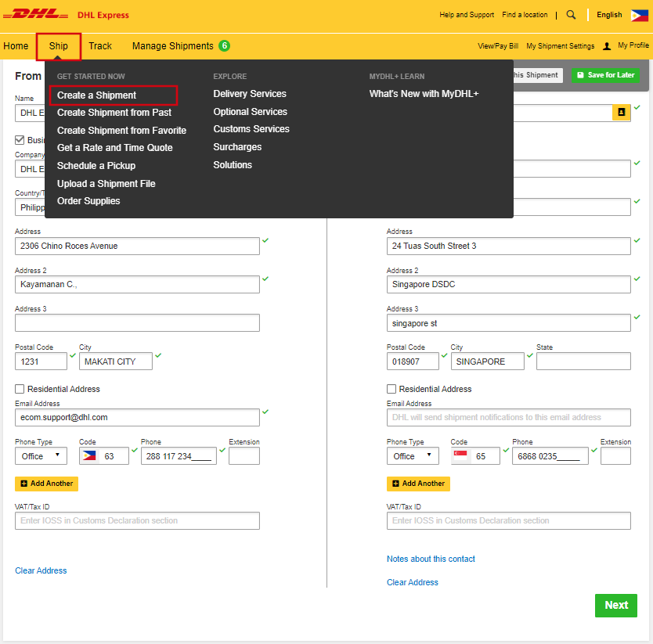653x644 pixels.
Task: Click Singapore flag in receiver phone code
Action: tap(460, 455)
